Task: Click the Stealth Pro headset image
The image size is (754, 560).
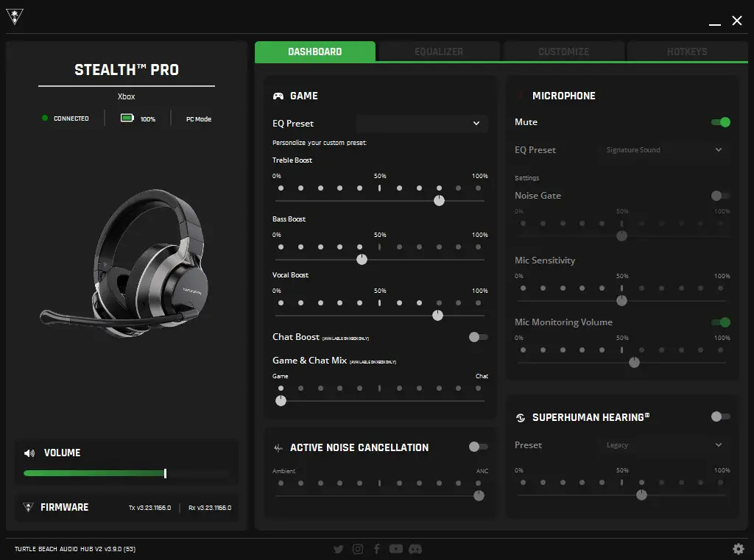Action: [126, 263]
